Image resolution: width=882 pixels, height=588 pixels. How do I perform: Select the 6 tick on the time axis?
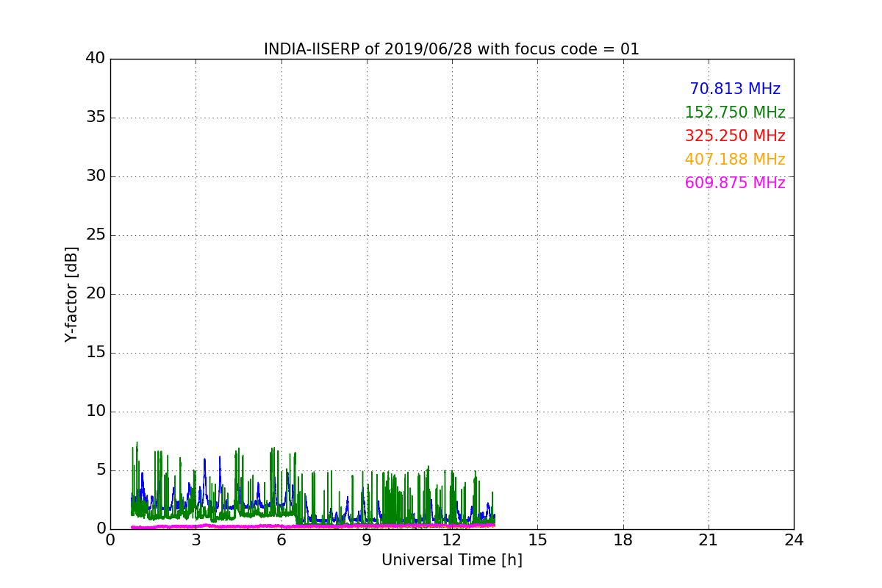point(282,539)
